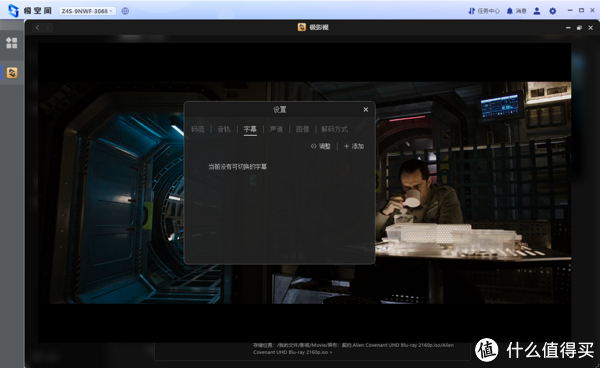Close the 设置 dialog

click(x=365, y=110)
